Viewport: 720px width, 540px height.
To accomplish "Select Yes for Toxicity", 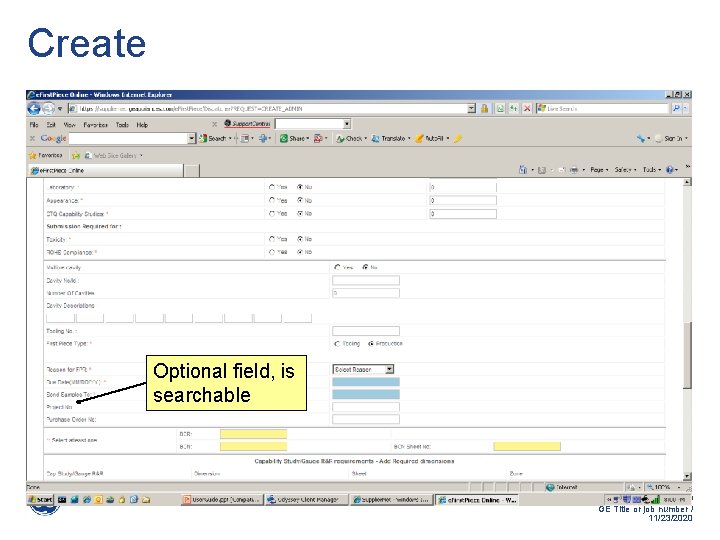I will [272, 239].
